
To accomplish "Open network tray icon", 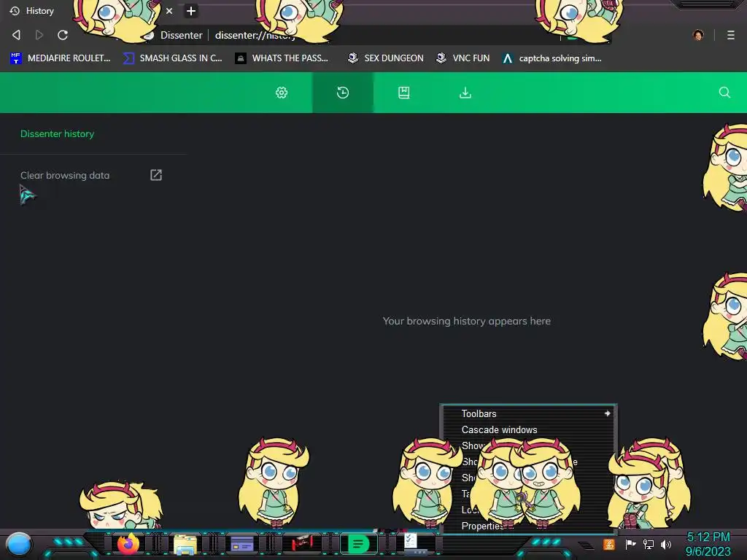I will (x=649, y=544).
